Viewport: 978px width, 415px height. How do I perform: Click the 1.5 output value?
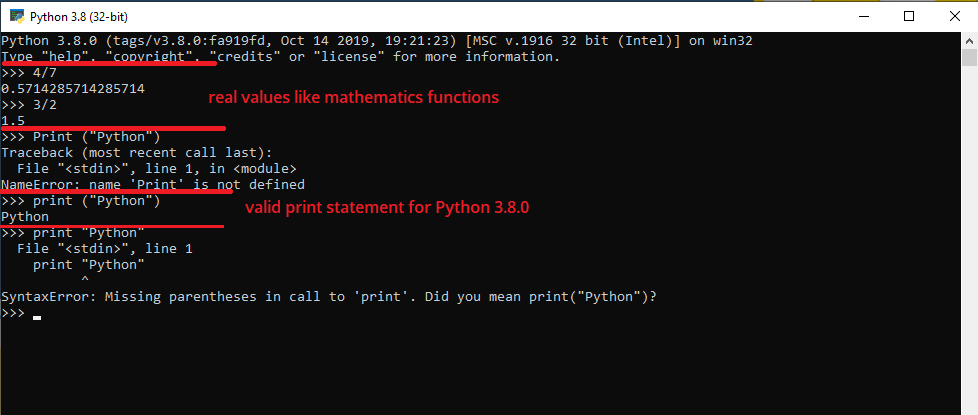pos(13,120)
